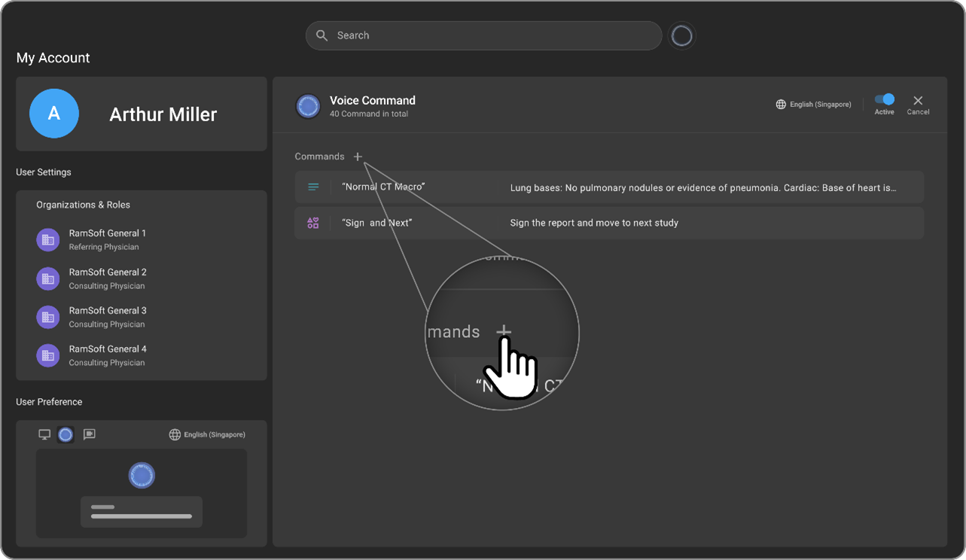966x560 pixels.
Task: Open the "Sign and Next" command description
Action: coord(594,223)
